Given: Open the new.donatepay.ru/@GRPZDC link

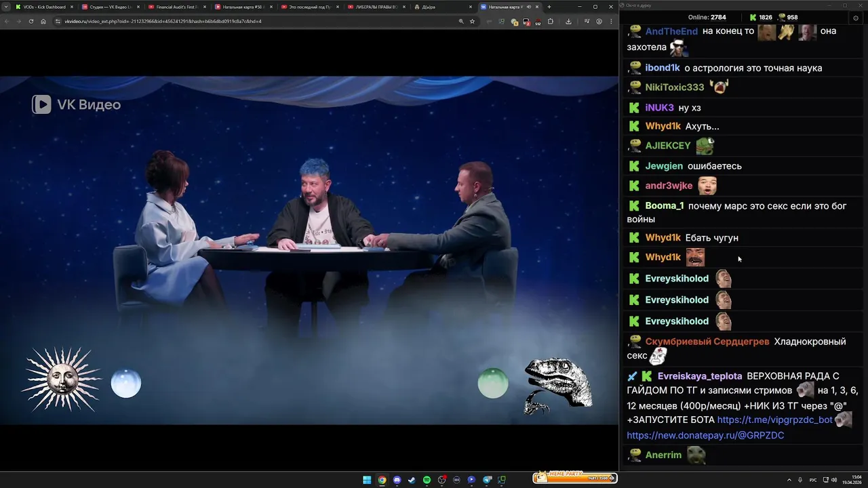Looking at the screenshot, I should coord(705,435).
